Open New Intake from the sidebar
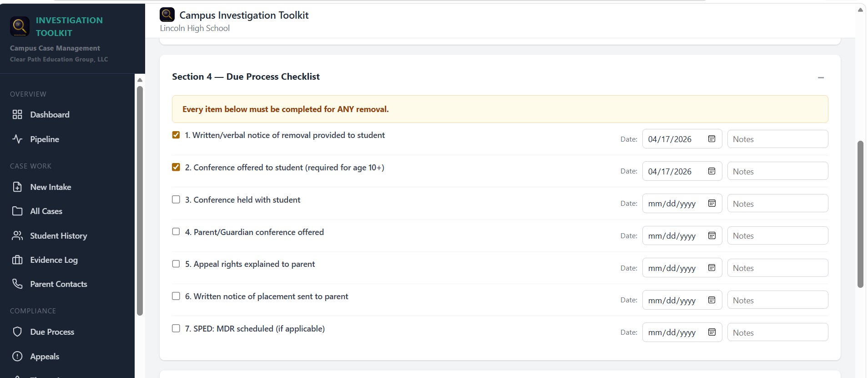Screen dimensions: 868x378 [x=50, y=187]
